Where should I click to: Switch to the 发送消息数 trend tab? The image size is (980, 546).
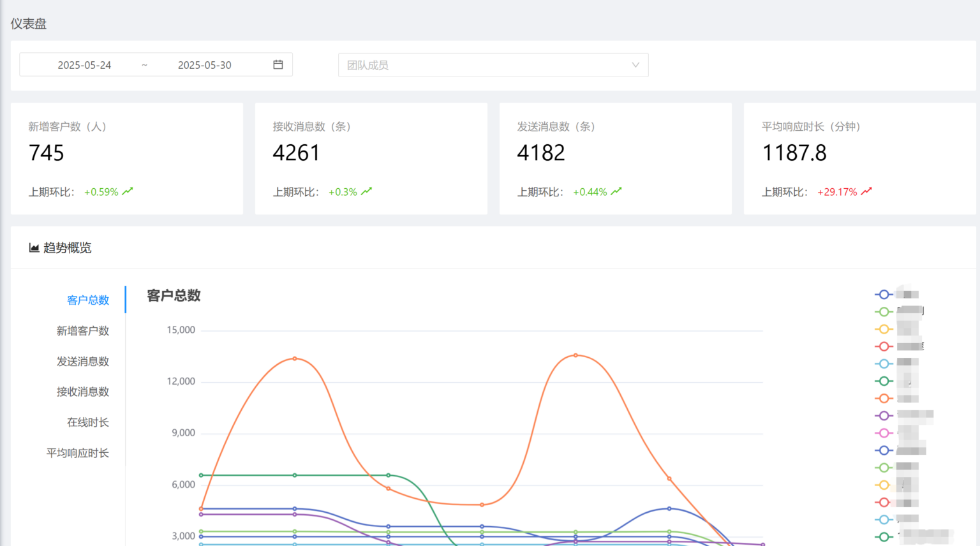click(83, 361)
